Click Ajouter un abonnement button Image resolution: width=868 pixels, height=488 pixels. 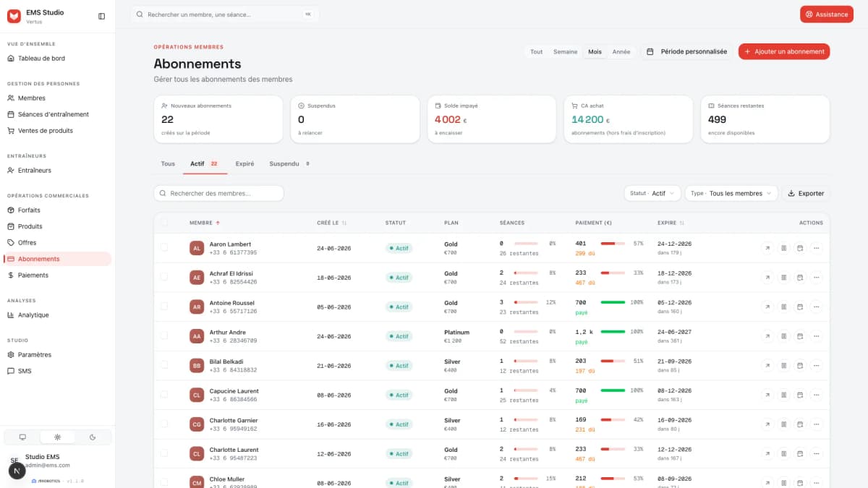point(784,51)
